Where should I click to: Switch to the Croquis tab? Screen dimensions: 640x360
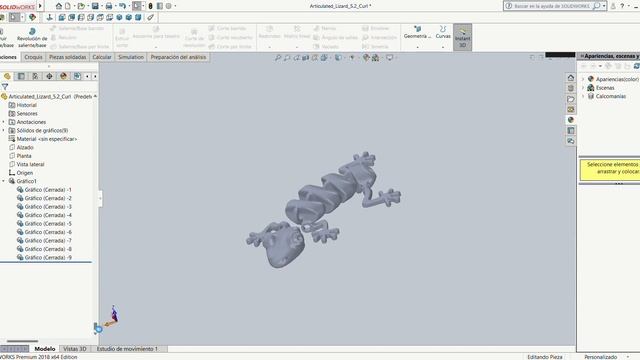[x=33, y=57]
